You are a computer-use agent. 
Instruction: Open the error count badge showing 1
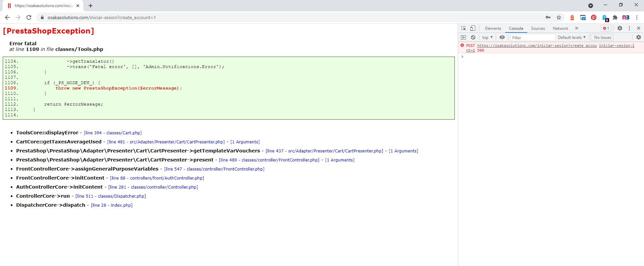click(x=606, y=28)
